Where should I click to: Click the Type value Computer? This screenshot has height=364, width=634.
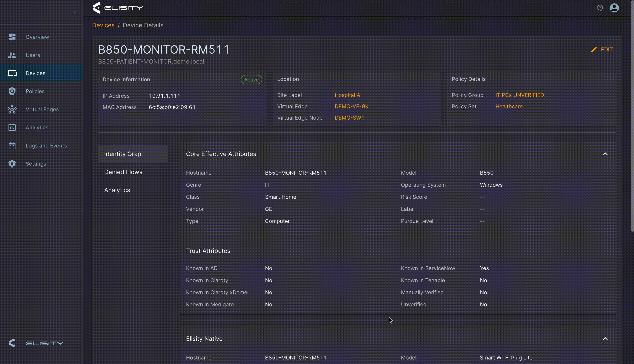click(x=277, y=221)
